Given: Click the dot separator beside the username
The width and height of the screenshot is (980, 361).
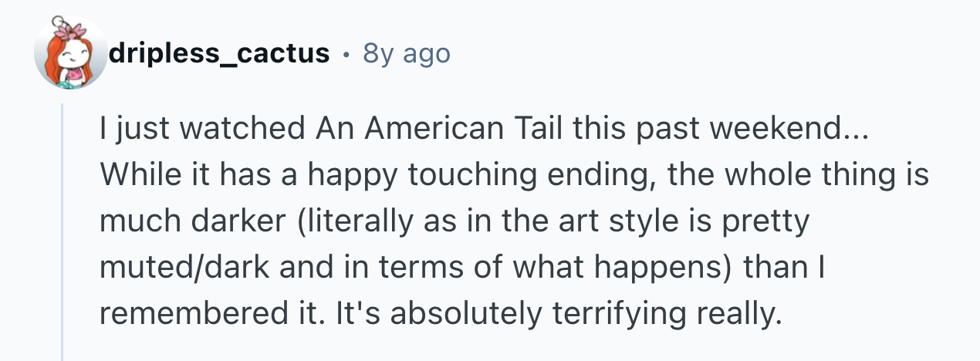Looking at the screenshot, I should point(346,55).
